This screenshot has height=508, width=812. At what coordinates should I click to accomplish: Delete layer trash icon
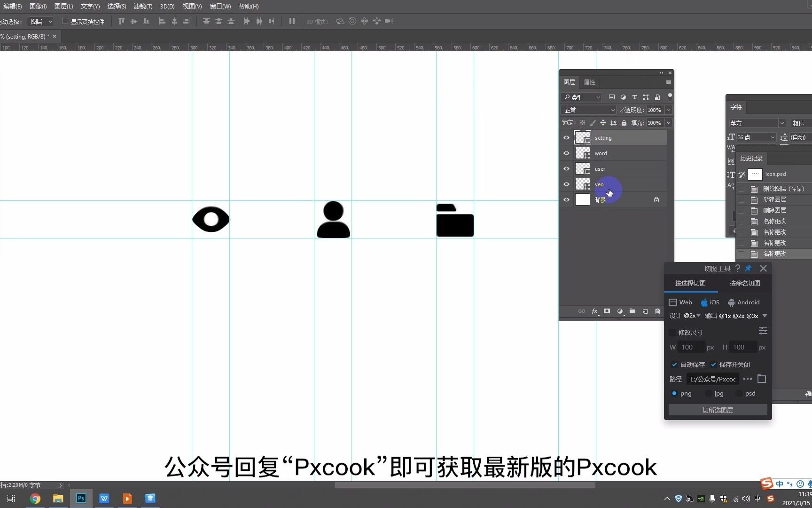(657, 311)
